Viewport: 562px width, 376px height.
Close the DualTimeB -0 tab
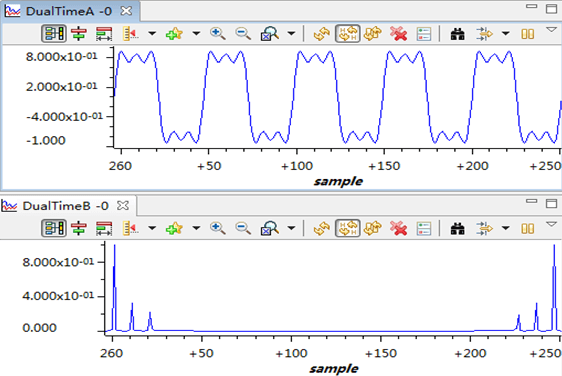point(123,205)
